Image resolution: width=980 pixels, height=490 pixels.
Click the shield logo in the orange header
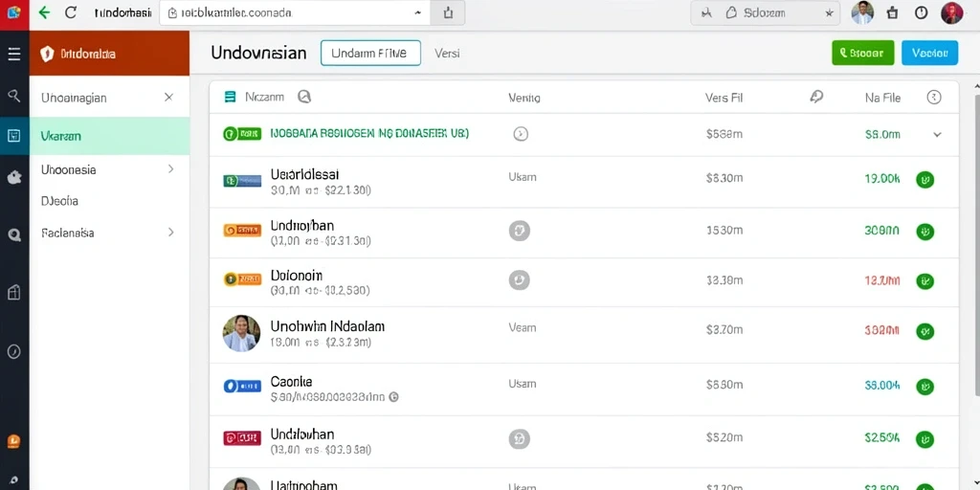[47, 54]
